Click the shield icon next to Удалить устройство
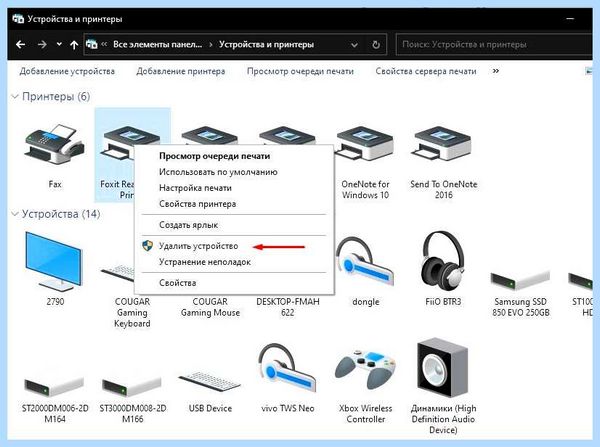600x447 pixels. pyautogui.click(x=147, y=246)
